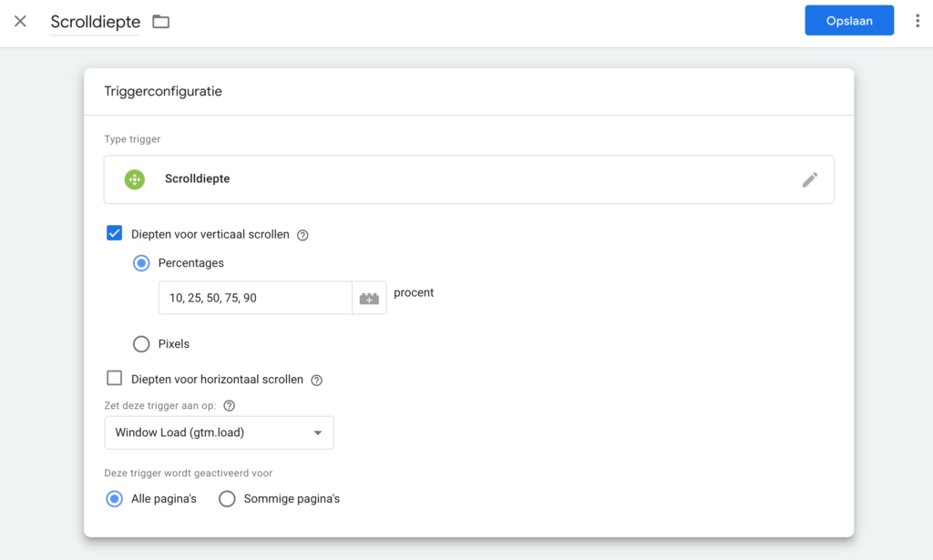Click the green Scrolldiepte trigger type icon
This screenshot has height=560, width=933.
point(135,179)
